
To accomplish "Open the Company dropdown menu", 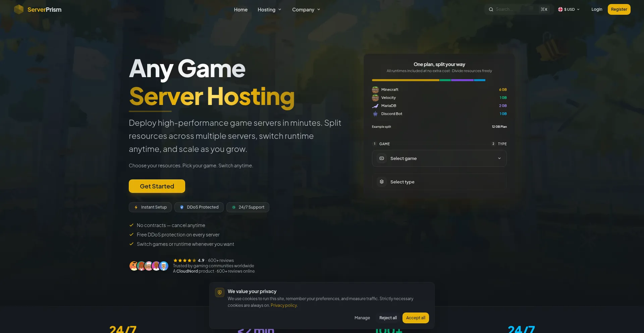I will pos(306,10).
